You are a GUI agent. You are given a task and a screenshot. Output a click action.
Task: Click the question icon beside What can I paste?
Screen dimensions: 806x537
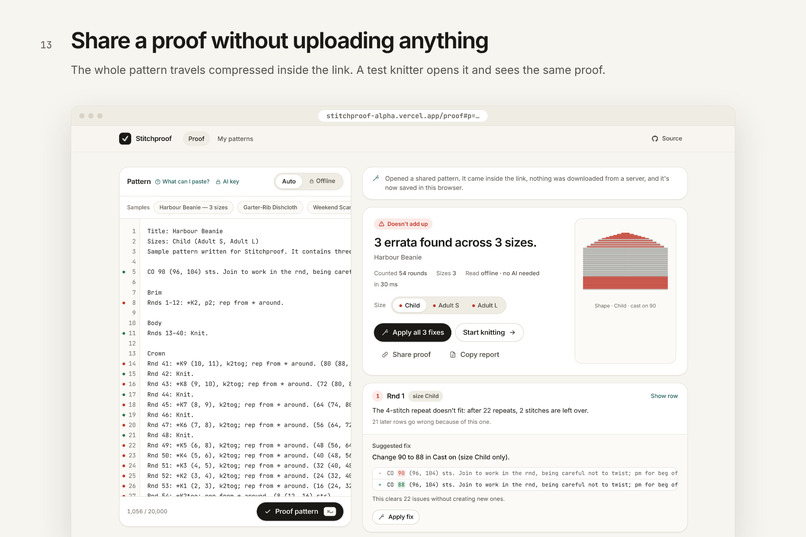tap(158, 182)
